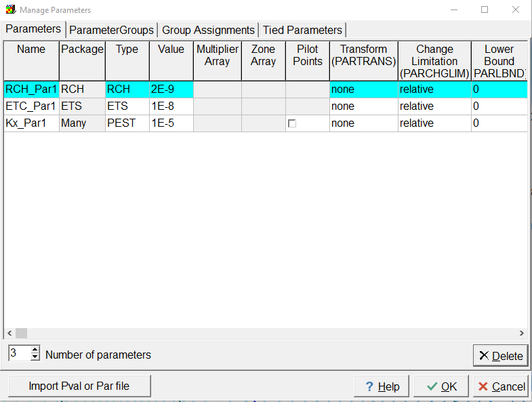Open Transform dropdown cell for RCH_Par1

364,89
